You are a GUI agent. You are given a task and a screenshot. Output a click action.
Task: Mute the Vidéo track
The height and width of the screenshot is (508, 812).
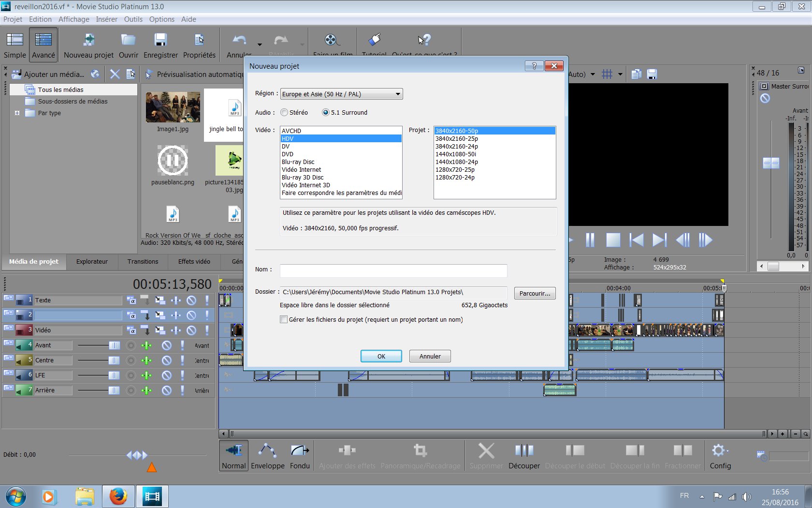tap(191, 330)
